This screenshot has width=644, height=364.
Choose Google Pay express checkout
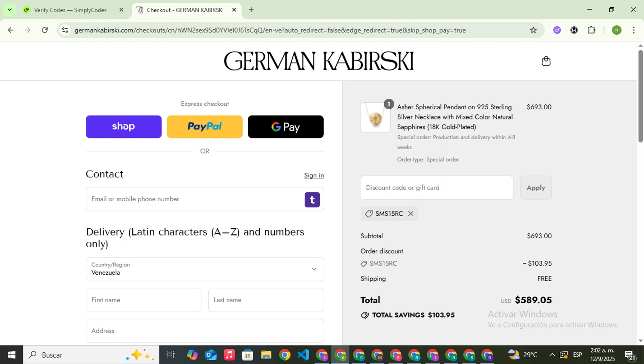pyautogui.click(x=286, y=127)
